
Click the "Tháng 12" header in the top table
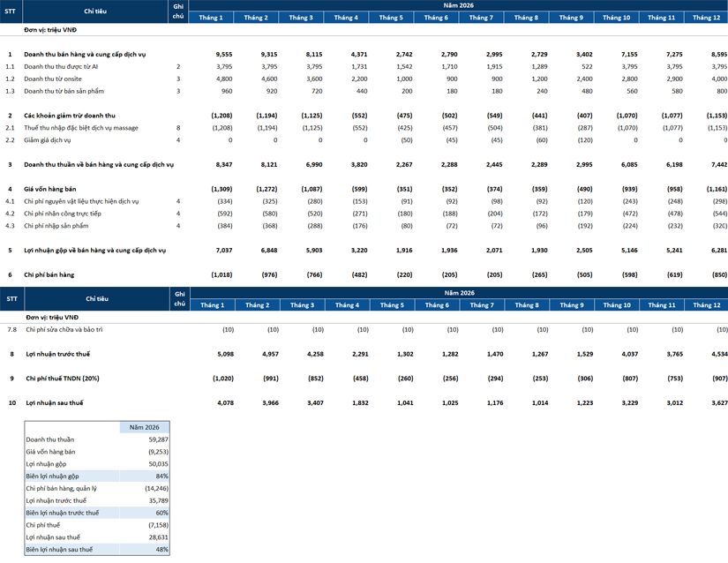(x=706, y=18)
